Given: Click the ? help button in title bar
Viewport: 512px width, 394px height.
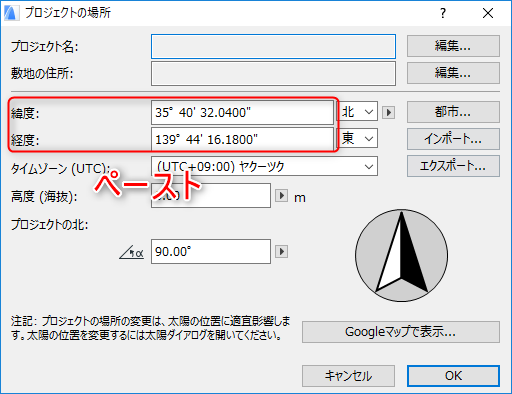Looking at the screenshot, I should click(x=443, y=13).
